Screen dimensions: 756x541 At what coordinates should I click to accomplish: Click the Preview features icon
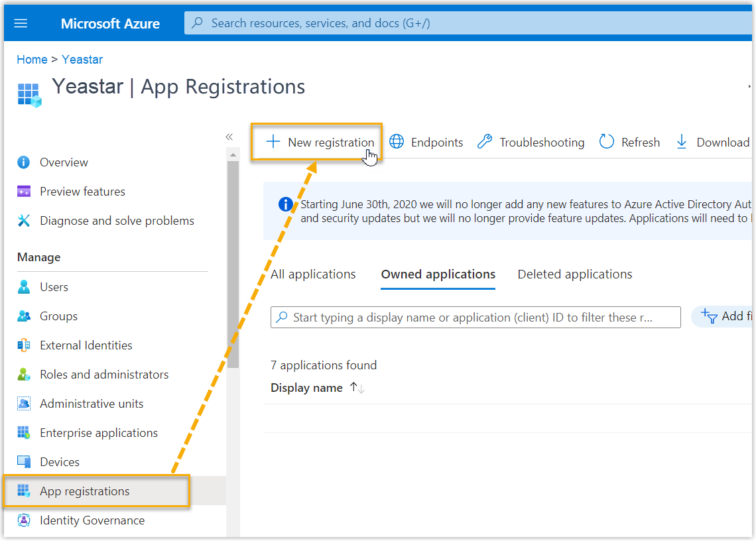24,192
